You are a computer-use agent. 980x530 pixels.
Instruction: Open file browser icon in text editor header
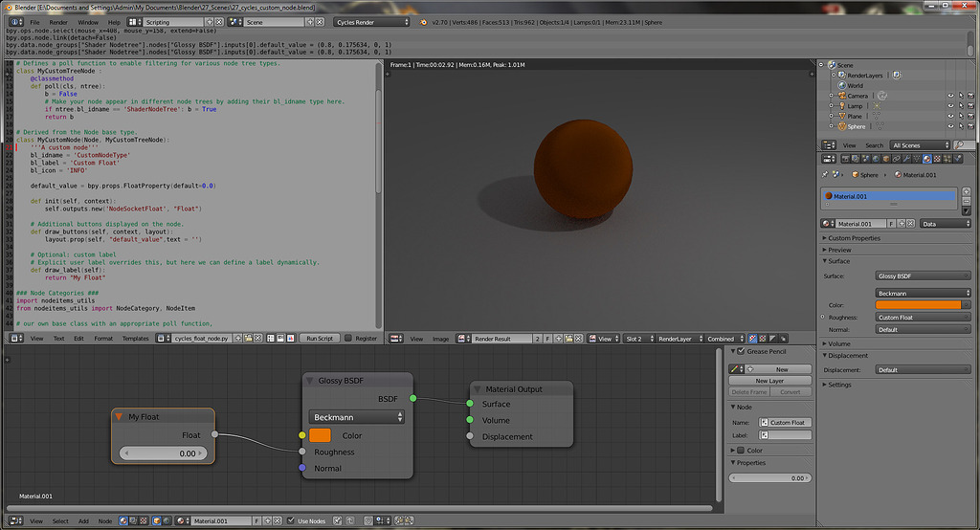click(248, 338)
